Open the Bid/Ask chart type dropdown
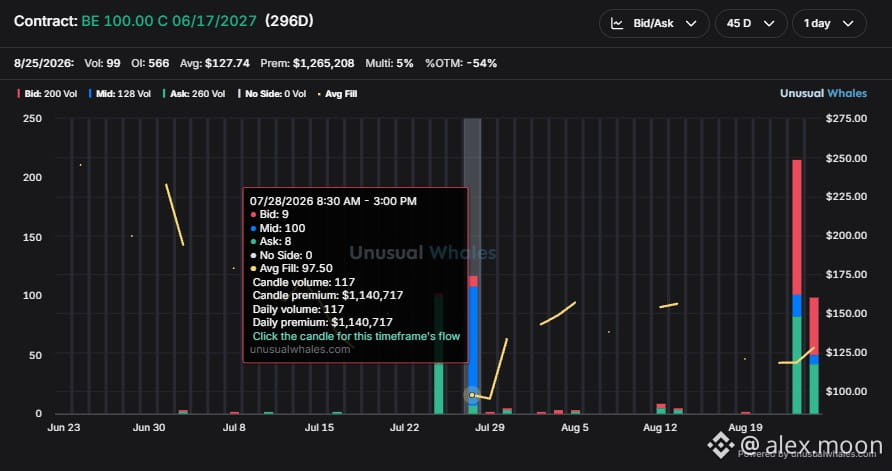892x471 pixels. click(654, 23)
